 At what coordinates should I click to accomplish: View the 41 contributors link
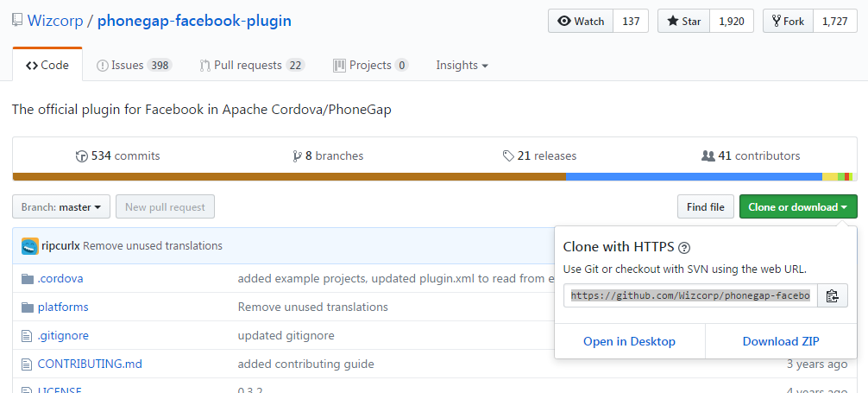751,156
